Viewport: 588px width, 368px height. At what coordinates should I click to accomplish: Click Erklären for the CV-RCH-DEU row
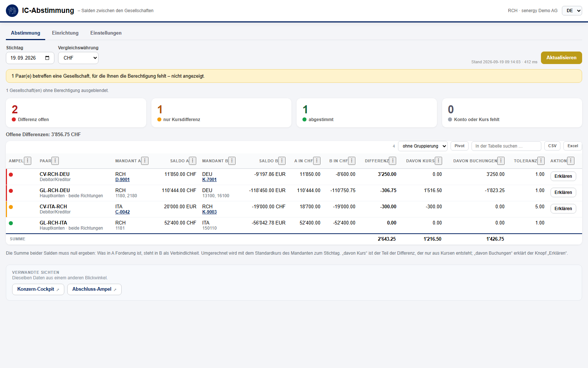pos(563,176)
